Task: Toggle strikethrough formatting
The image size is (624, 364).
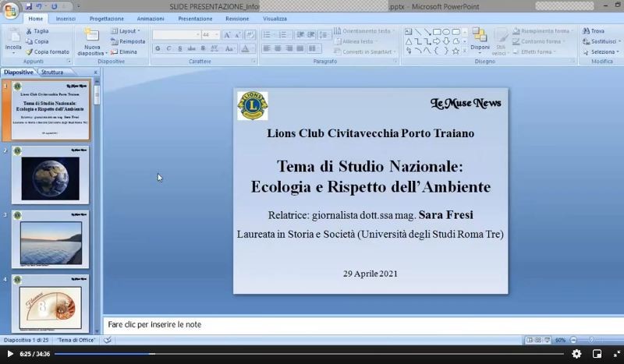Action: (191, 48)
